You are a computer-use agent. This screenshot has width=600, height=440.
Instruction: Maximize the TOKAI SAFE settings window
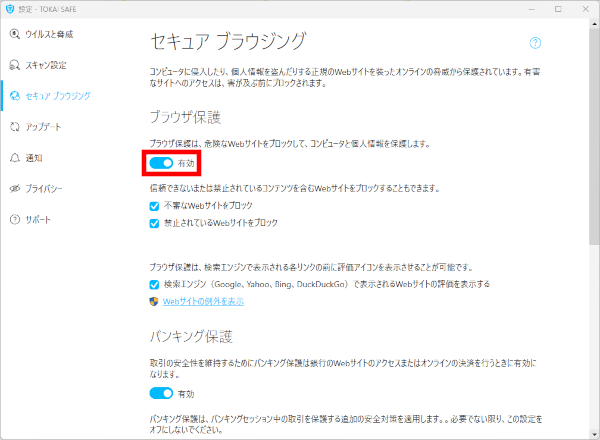[558, 9]
